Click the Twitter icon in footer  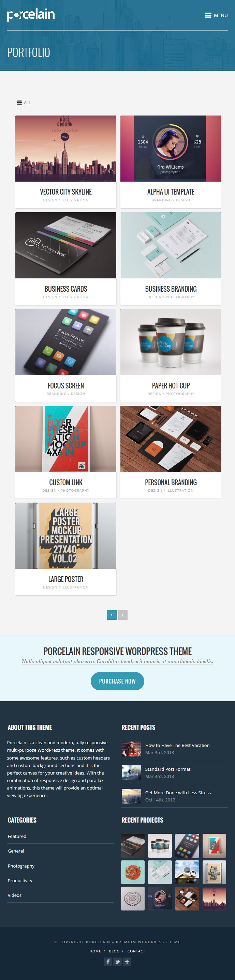point(117,962)
